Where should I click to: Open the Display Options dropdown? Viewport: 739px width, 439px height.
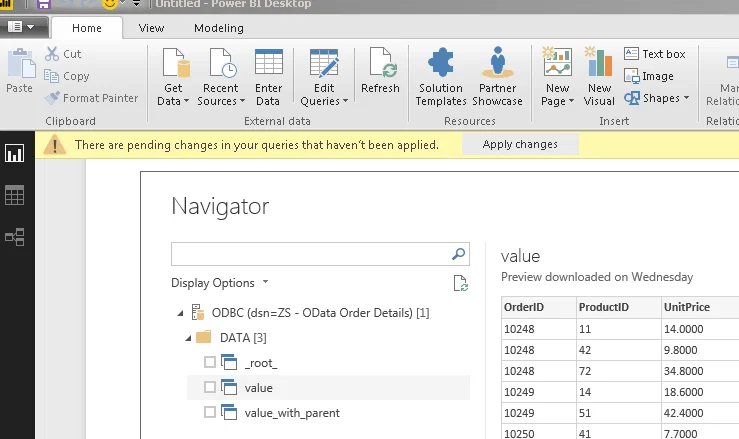(220, 283)
